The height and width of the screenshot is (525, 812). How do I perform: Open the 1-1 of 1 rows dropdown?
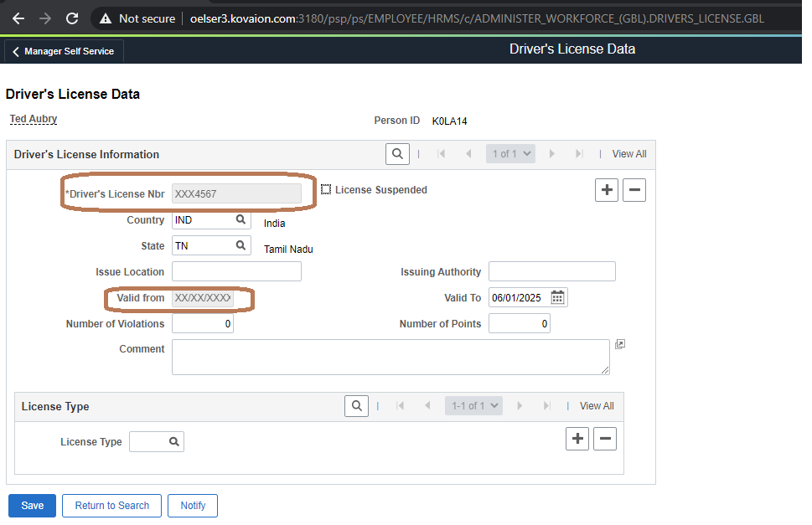click(473, 406)
